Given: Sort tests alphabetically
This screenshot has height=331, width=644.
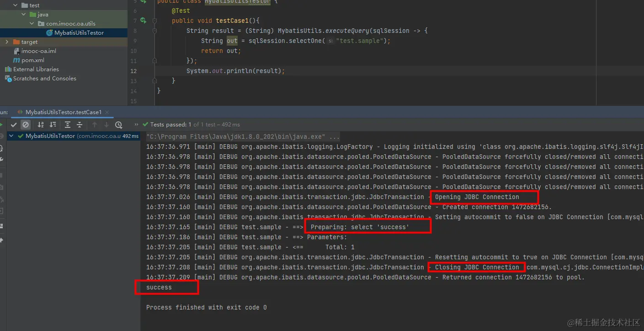Looking at the screenshot, I should click(x=41, y=125).
